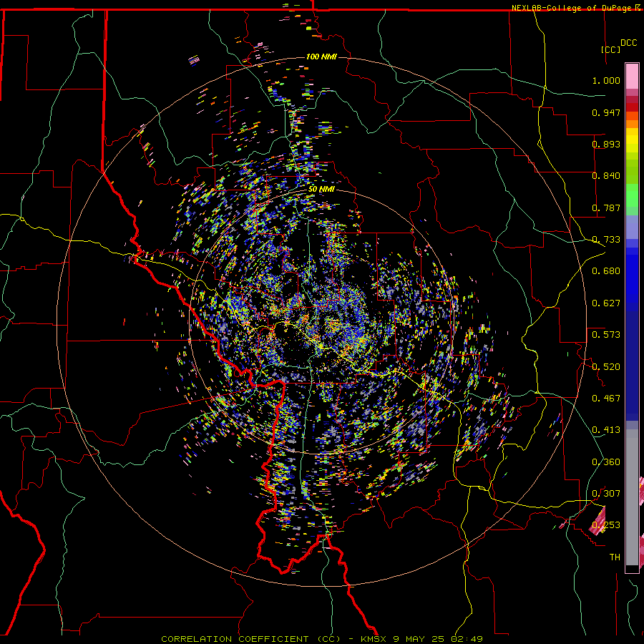This screenshot has width=644, height=644.
Task: Click the [CC] units label near the legend
Action: tap(611, 49)
